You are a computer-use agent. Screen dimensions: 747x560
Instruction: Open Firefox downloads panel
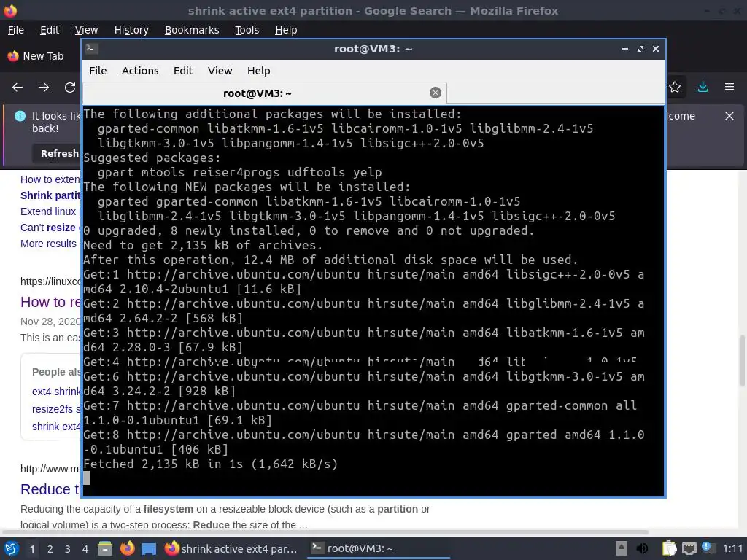tap(703, 87)
